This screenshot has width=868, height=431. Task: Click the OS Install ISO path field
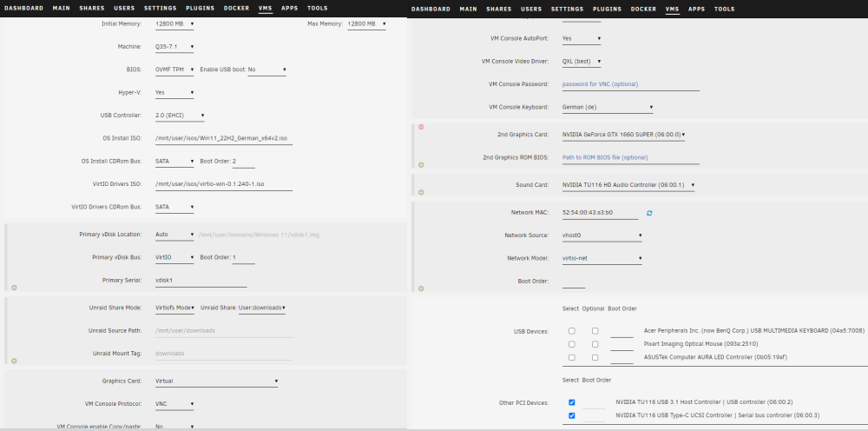224,138
